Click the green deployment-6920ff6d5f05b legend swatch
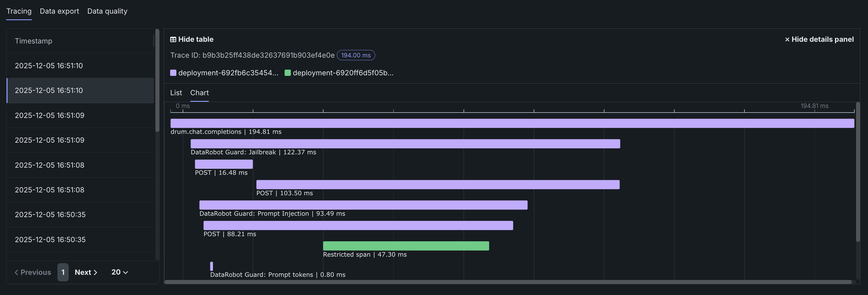This screenshot has height=295, width=868. pyautogui.click(x=287, y=73)
